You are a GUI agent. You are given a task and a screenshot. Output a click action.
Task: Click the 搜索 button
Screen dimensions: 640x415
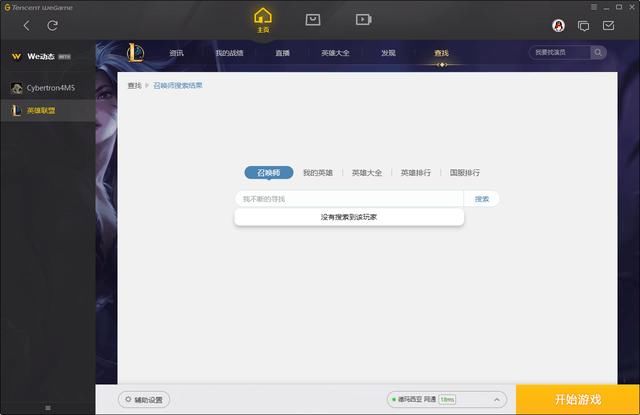(482, 199)
